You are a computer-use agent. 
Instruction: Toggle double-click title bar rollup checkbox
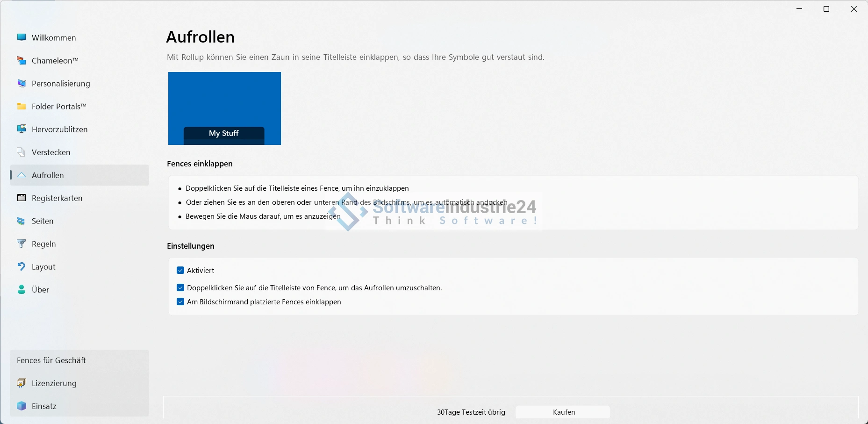[180, 288]
